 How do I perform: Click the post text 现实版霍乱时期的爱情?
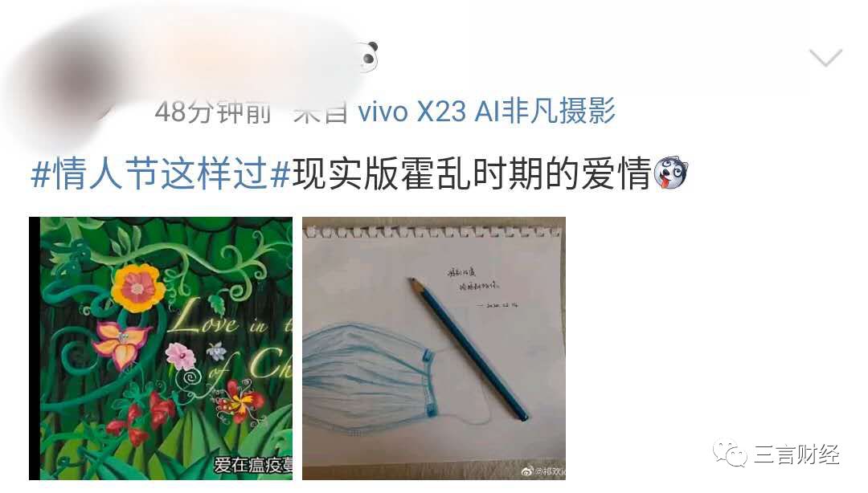[471, 173]
